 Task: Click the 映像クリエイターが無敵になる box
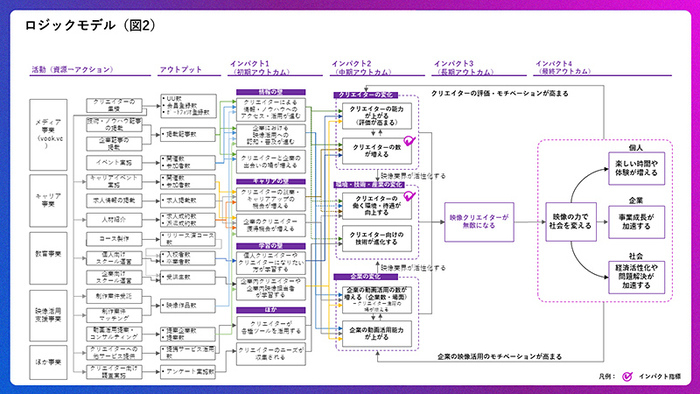479,222
